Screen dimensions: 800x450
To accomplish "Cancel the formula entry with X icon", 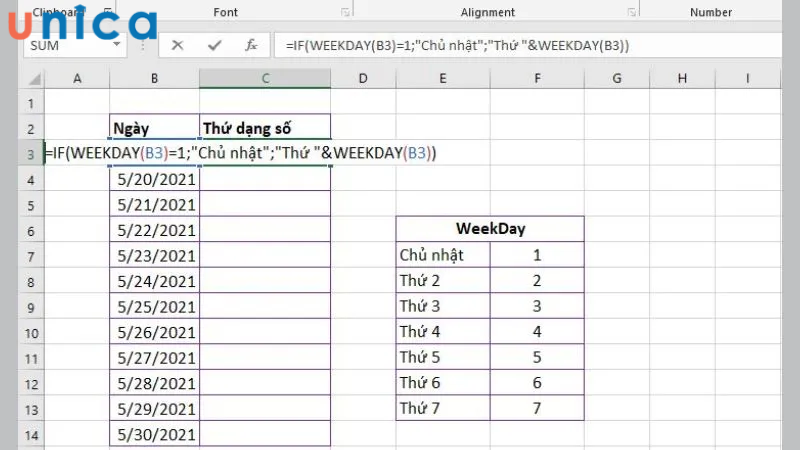I will pyautogui.click(x=177, y=45).
